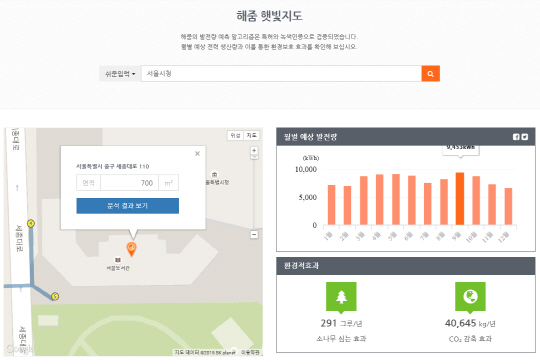This screenshot has height=364, width=540.
Task: Click the 소나무 심는 효과 label
Action: point(341,339)
